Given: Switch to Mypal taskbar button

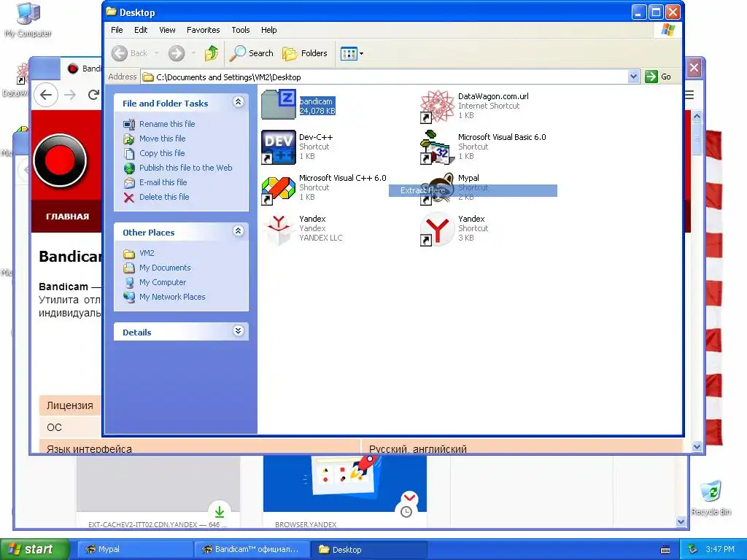Looking at the screenshot, I should pyautogui.click(x=134, y=550).
